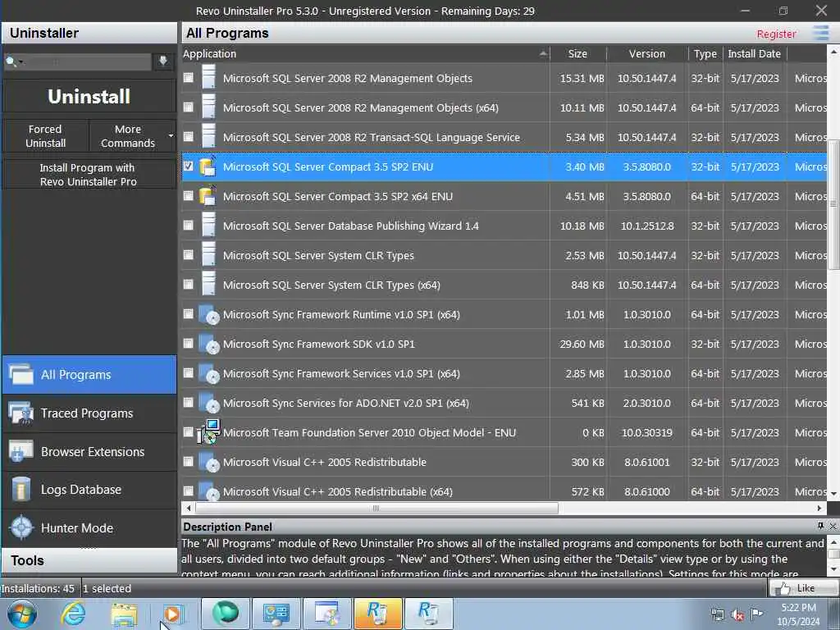Check the Transact-SQL Language Service checkbox

pos(188,137)
